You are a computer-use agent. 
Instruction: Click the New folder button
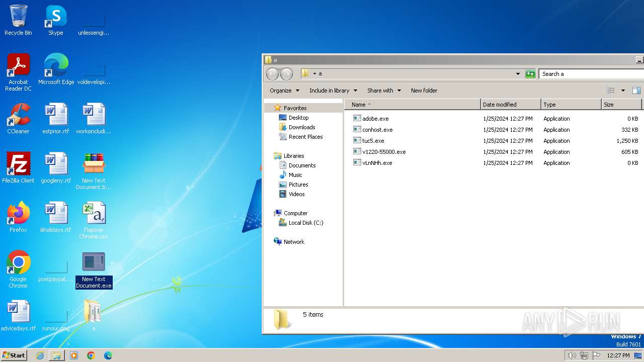tap(424, 90)
